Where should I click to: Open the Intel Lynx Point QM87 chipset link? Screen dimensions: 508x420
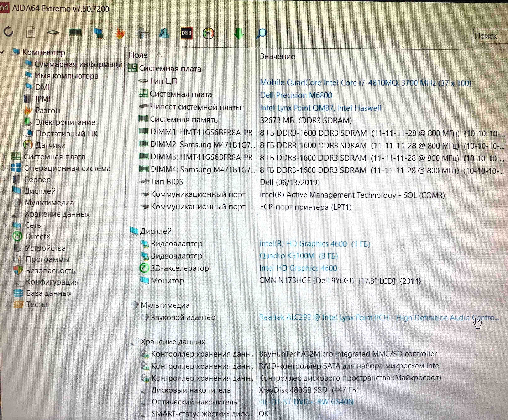tap(321, 108)
